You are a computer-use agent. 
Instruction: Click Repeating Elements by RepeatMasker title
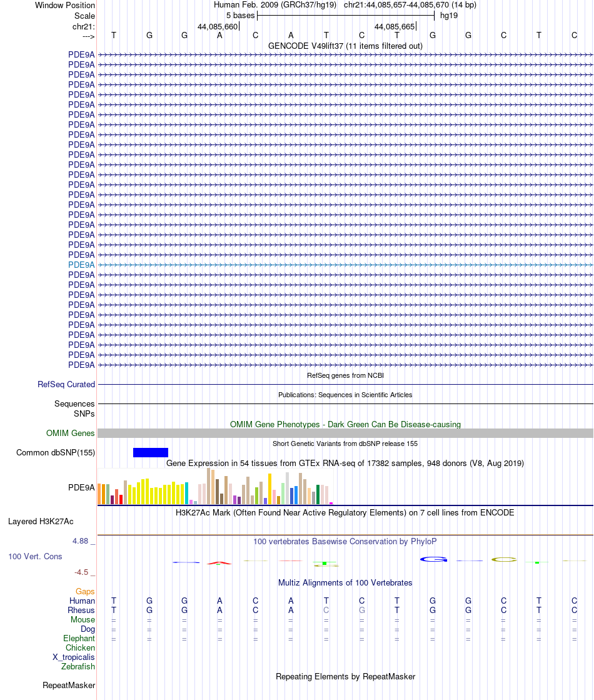coord(345,676)
